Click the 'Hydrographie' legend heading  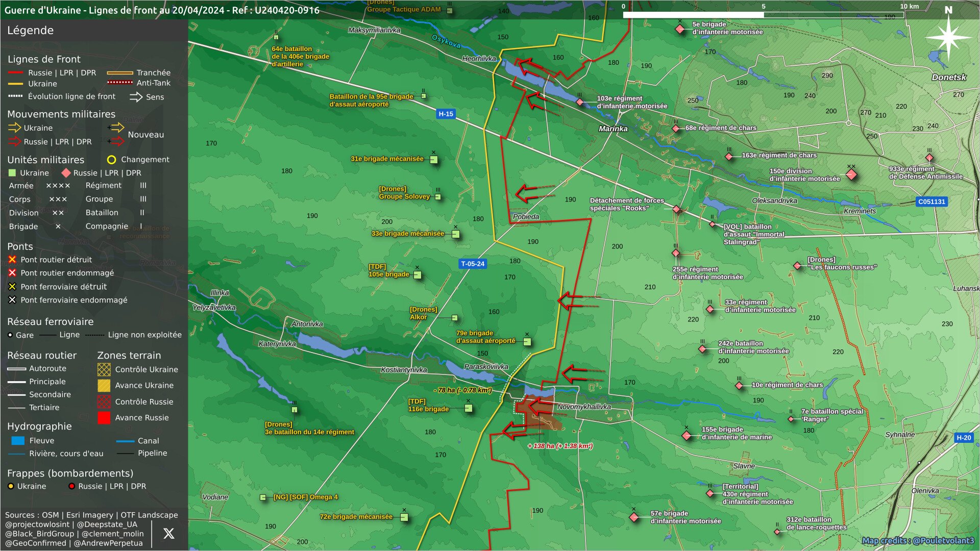[39, 427]
